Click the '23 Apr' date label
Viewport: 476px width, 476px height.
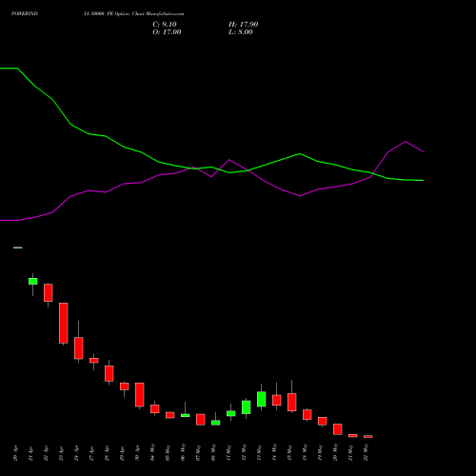(61, 453)
